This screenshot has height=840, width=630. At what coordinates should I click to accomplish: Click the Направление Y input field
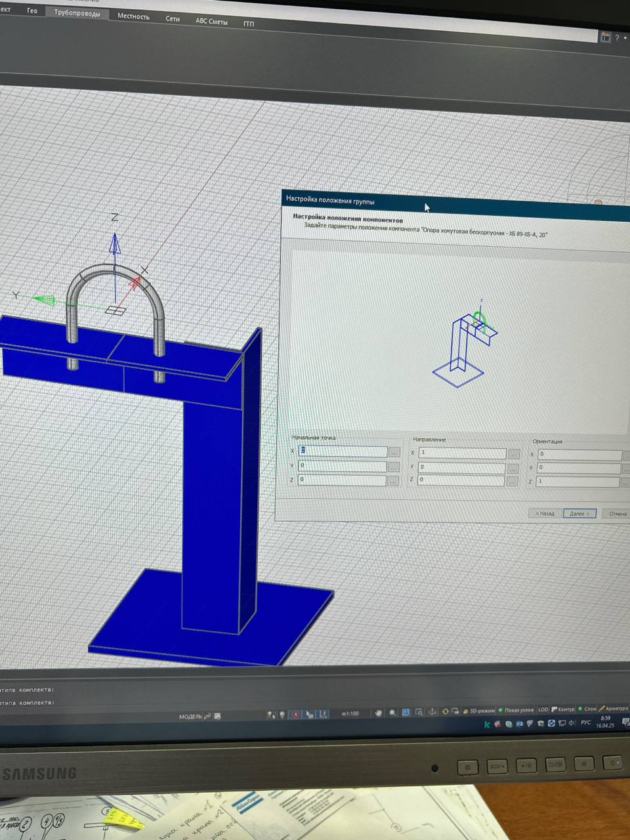463,468
